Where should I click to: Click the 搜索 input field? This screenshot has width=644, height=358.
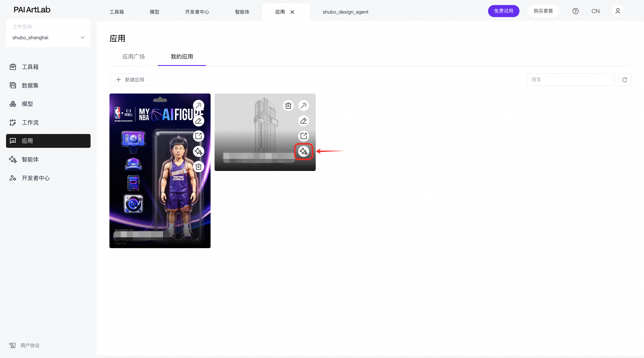(x=570, y=80)
